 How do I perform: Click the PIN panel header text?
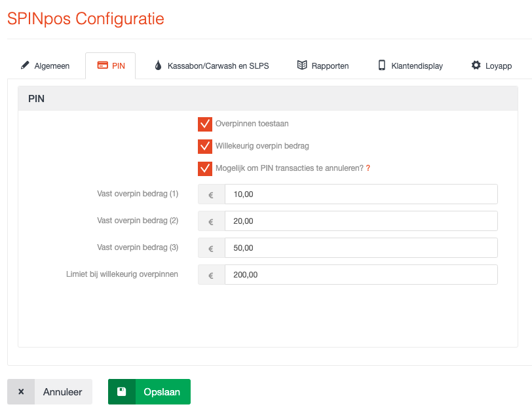coord(36,99)
